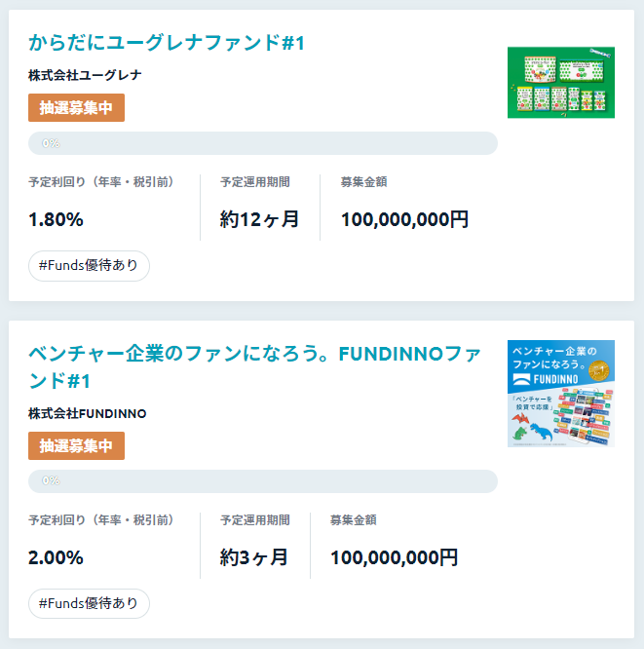Click the 2.00% expected yield value
Image resolution: width=644 pixels, height=649 pixels.
(56, 557)
